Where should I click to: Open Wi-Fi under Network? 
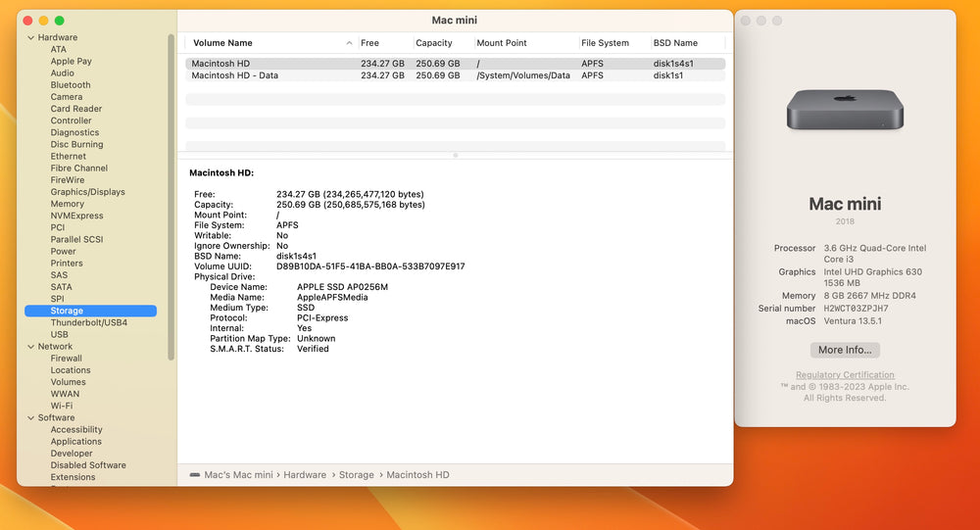coord(61,406)
